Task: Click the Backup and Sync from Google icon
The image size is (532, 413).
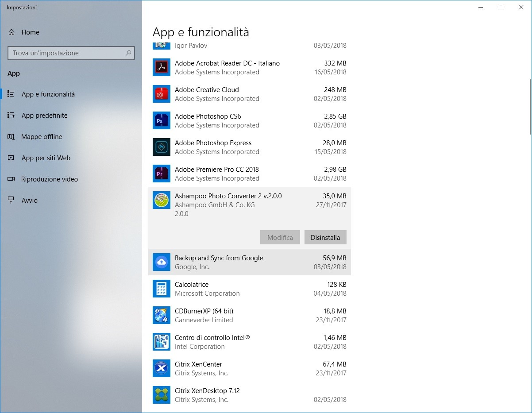Action: tap(161, 262)
